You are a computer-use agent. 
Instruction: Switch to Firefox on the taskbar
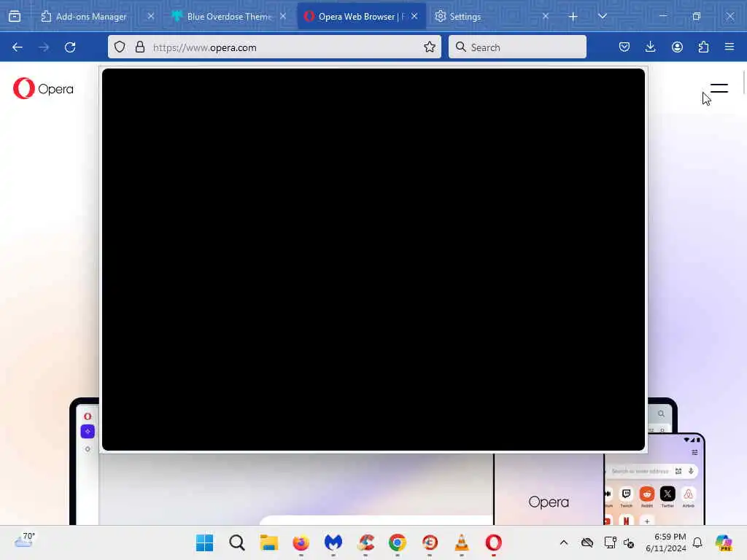click(x=301, y=542)
